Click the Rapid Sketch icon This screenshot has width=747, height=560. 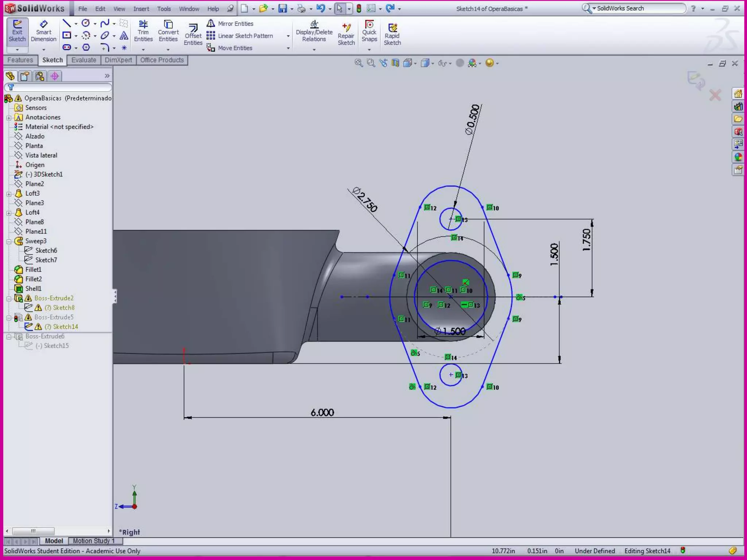click(x=392, y=34)
